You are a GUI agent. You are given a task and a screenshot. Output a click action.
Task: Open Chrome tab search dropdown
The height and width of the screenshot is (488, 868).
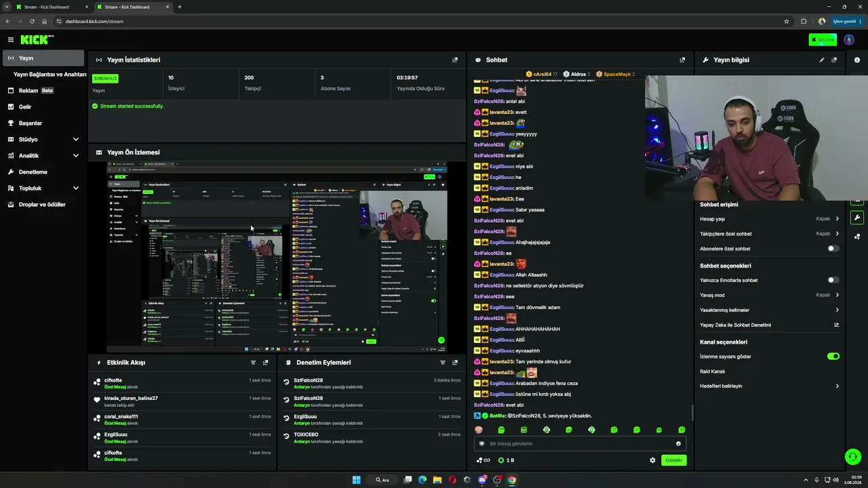[7, 7]
